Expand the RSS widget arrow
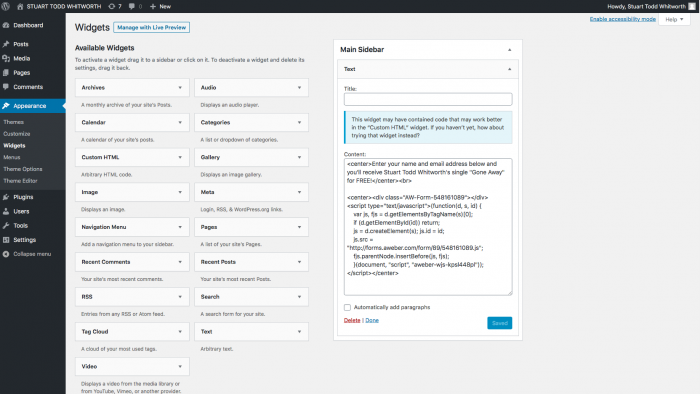The height and width of the screenshot is (394, 700). (180, 297)
